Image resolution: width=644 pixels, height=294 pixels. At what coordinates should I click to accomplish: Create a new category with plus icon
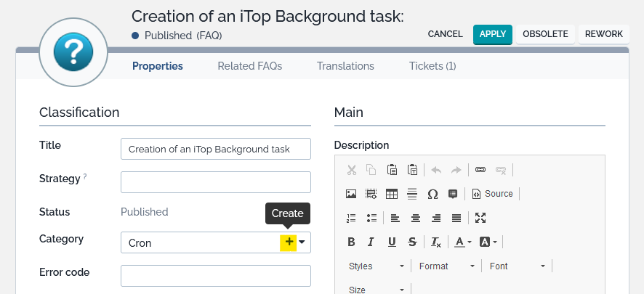289,242
